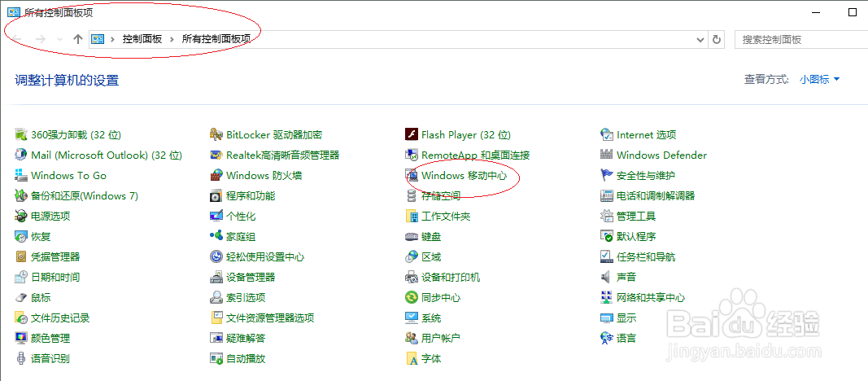Open 任务栏和导航 link
The image size is (868, 381).
(x=646, y=257)
